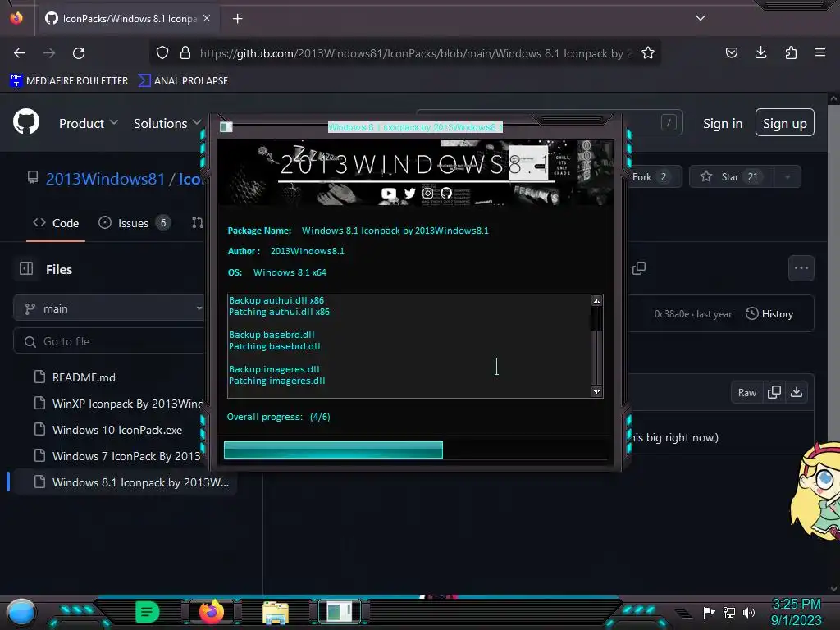The image size is (840, 630).
Task: Open the three-dot more options menu
Action: (801, 268)
